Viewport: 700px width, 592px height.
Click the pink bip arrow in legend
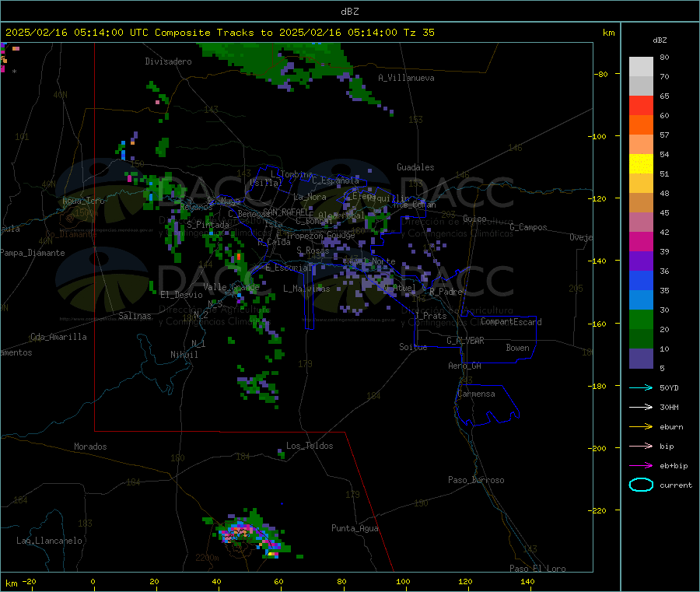coord(641,446)
